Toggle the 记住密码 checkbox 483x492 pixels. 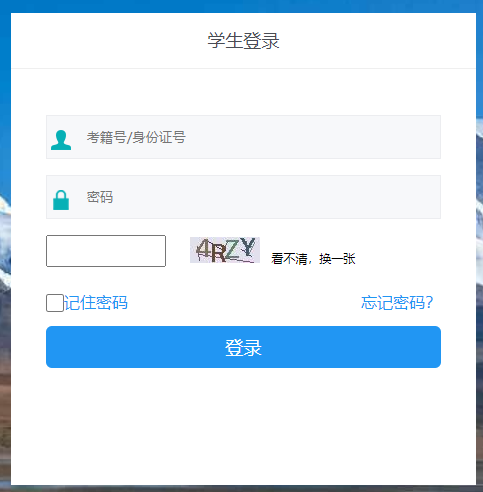(55, 303)
